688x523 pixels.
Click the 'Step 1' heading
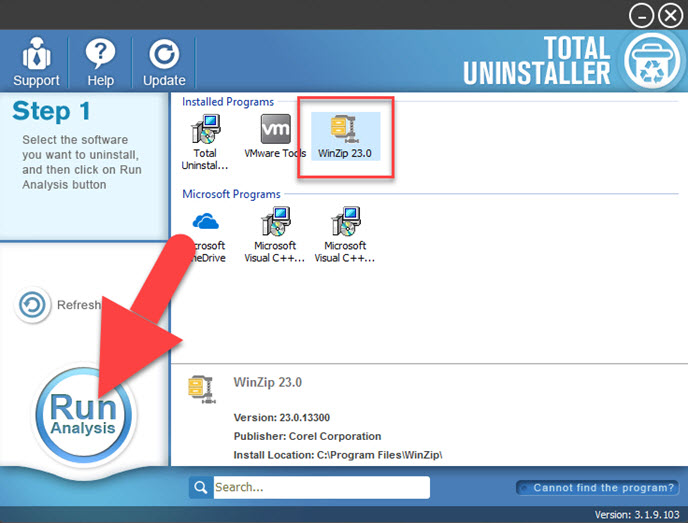click(51, 111)
